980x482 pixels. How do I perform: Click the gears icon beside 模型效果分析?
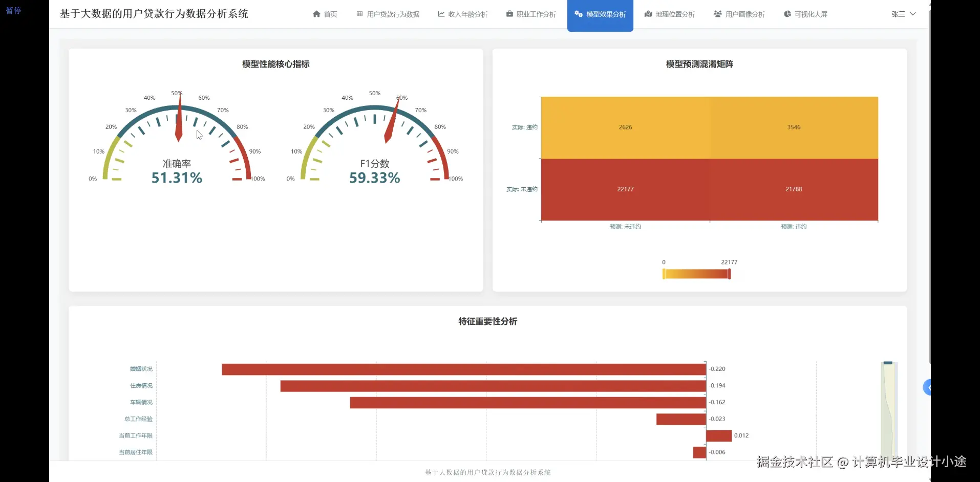[x=579, y=14]
